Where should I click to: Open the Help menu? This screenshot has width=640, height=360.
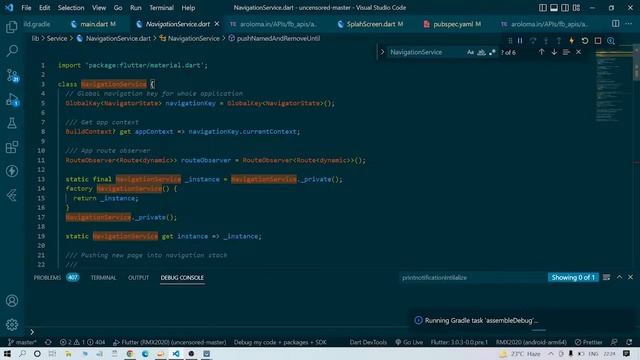pyautogui.click(x=188, y=8)
